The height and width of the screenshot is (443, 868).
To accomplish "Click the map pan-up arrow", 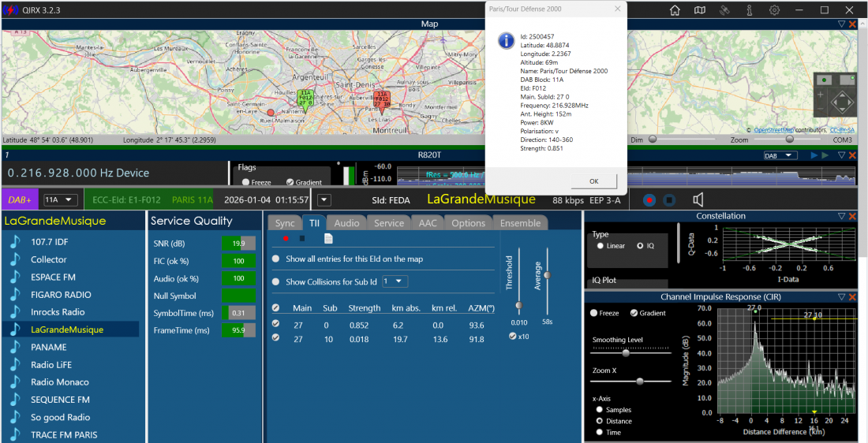I will [843, 95].
